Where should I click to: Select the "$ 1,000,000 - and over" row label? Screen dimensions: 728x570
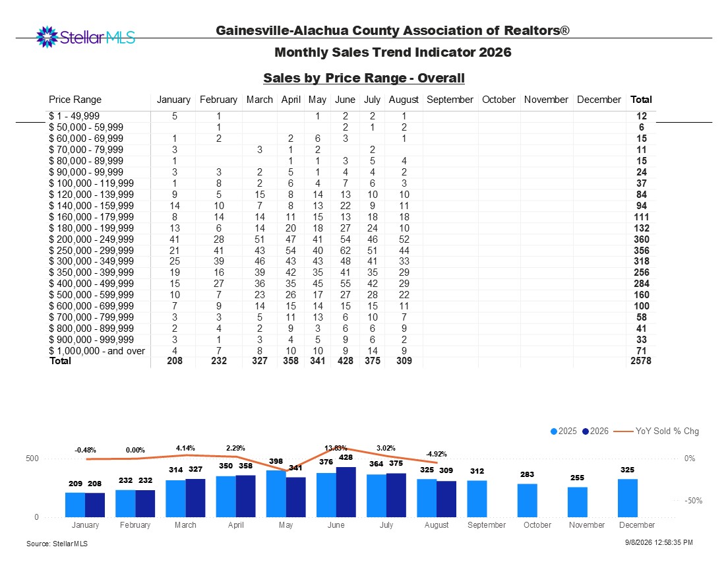click(x=97, y=351)
